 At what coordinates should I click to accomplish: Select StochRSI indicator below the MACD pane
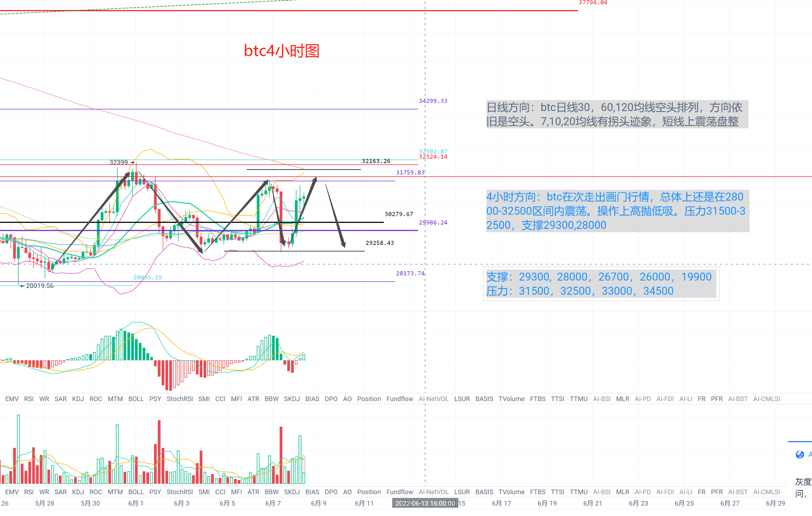pyautogui.click(x=180, y=399)
